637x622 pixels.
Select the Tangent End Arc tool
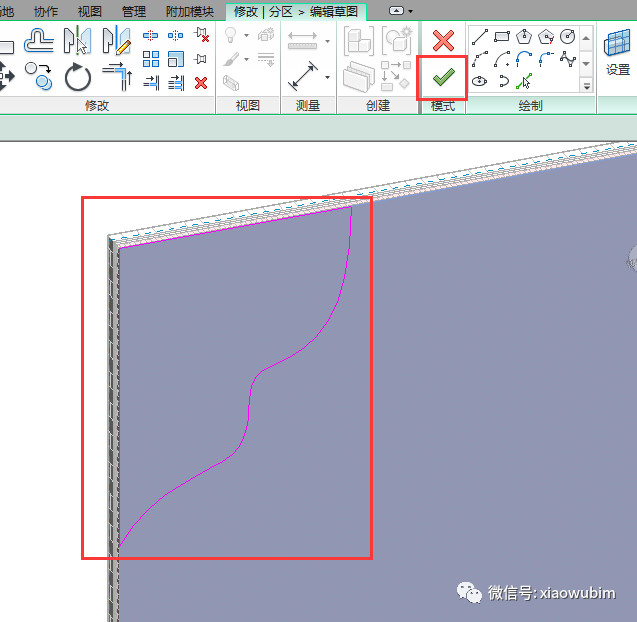[524, 59]
